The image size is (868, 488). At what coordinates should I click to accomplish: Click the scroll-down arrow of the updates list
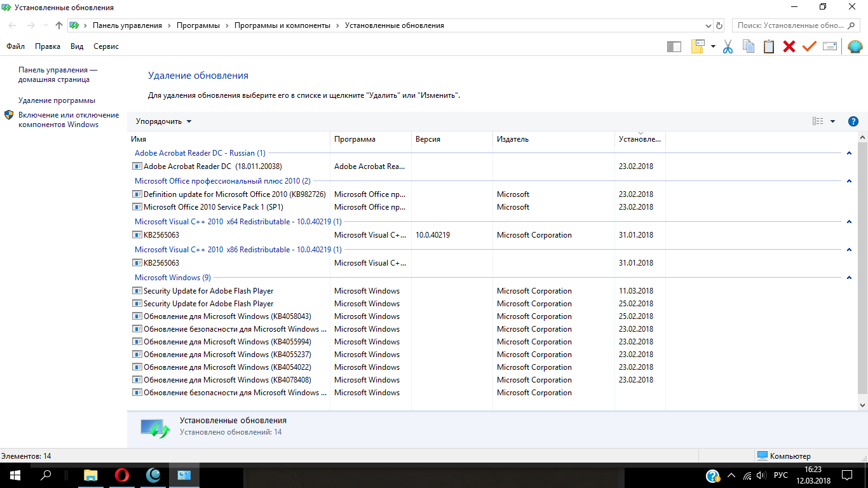click(862, 405)
